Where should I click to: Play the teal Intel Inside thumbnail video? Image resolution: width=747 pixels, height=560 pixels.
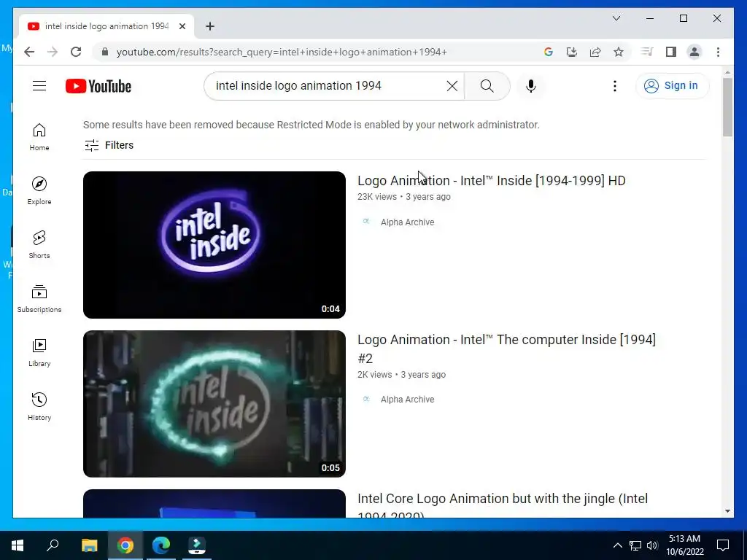[214, 404]
